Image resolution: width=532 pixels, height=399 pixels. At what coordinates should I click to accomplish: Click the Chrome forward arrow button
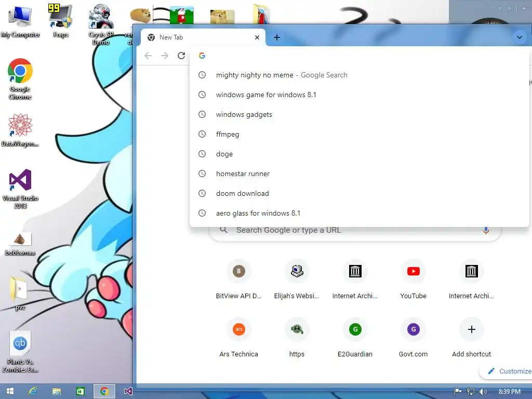coord(165,56)
